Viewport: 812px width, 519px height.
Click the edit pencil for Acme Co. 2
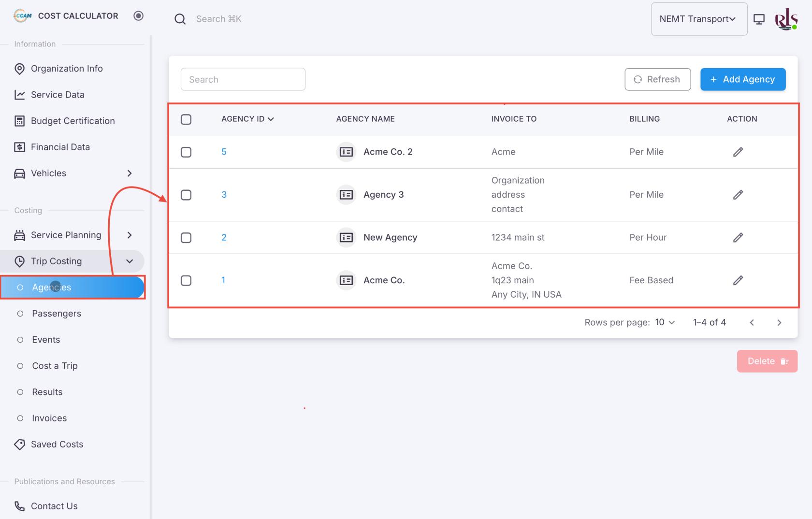coord(738,152)
